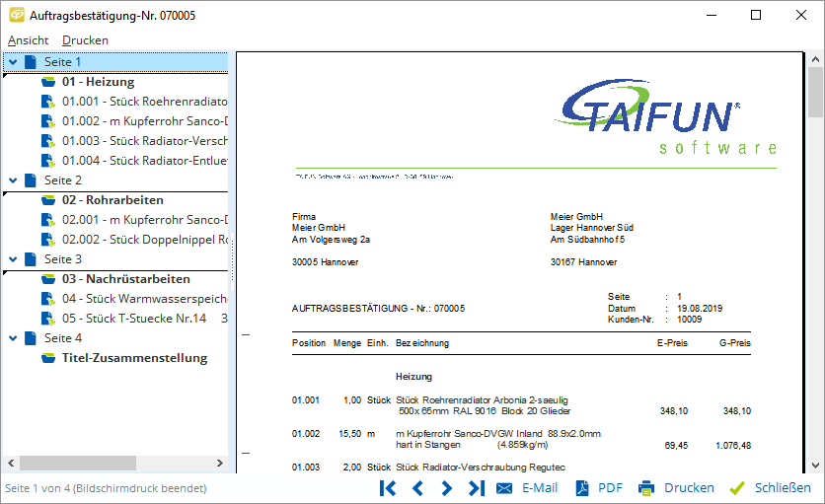
Task: Click the PDF export icon
Action: pyautogui.click(x=582, y=488)
